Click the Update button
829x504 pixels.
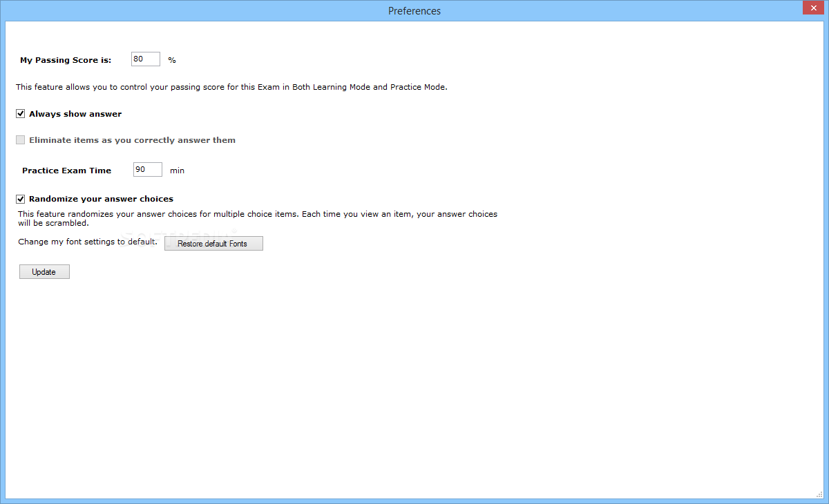(44, 272)
